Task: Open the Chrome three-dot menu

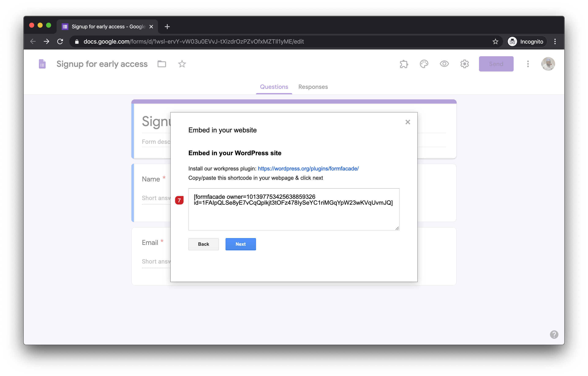Action: tap(555, 42)
